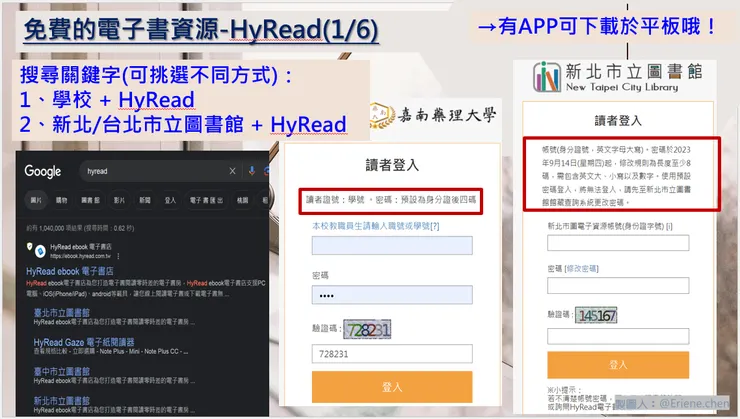Select the 桃園 search filter chip
This screenshot has height=419, width=740.
(243, 200)
